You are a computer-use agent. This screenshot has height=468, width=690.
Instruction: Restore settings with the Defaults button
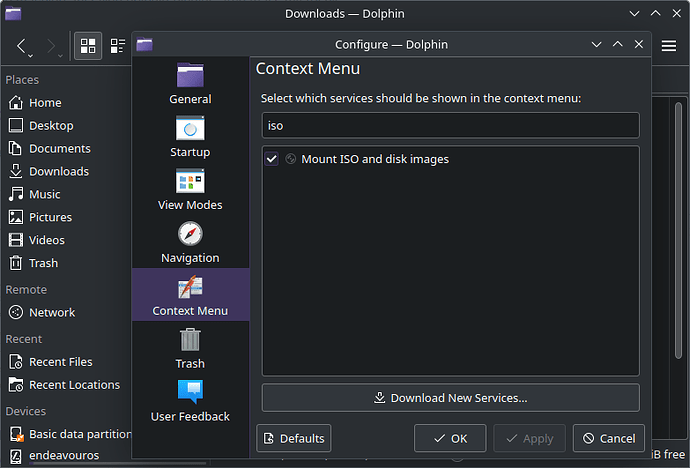click(x=294, y=439)
